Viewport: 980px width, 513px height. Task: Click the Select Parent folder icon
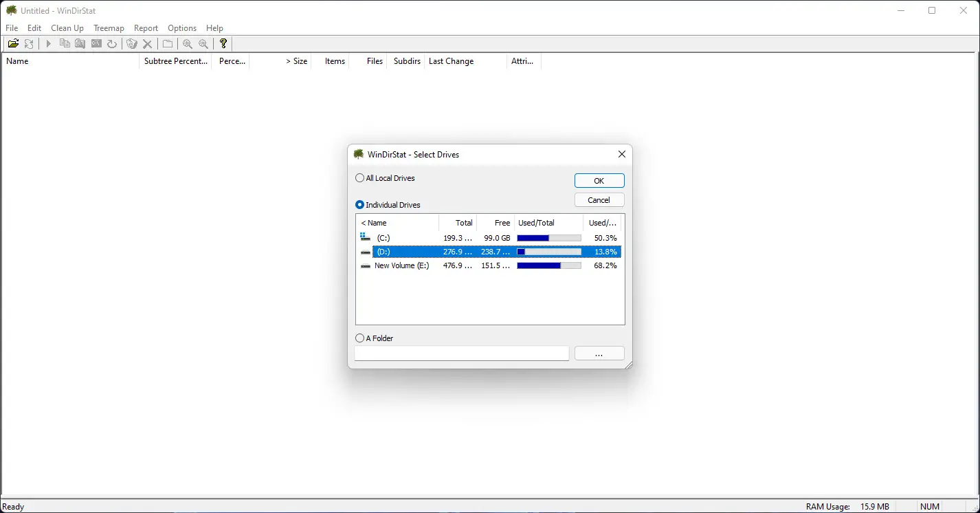[168, 44]
